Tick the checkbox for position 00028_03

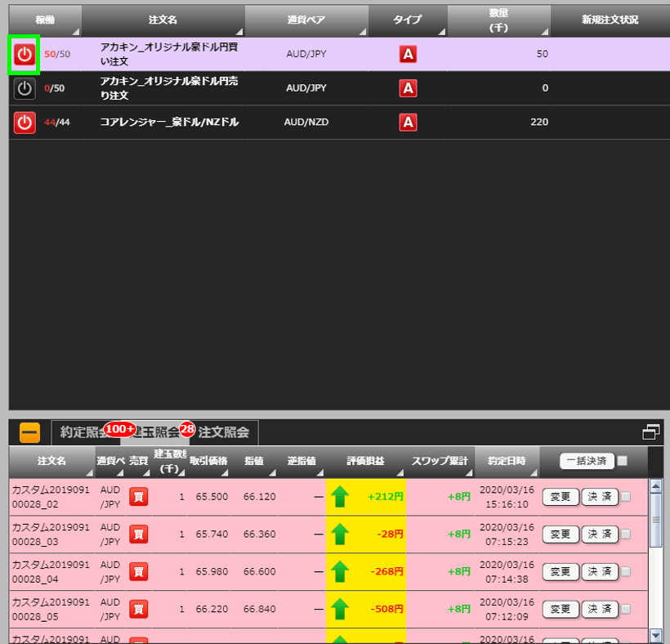tap(626, 534)
